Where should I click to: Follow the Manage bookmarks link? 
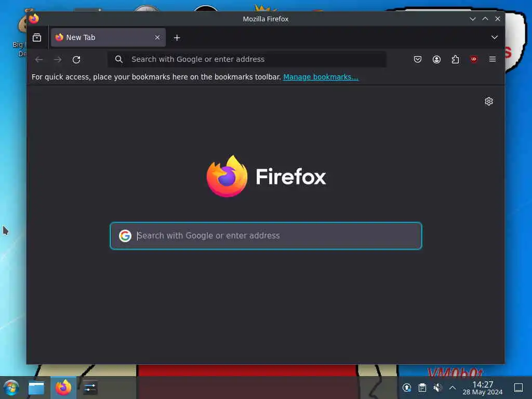pos(321,77)
